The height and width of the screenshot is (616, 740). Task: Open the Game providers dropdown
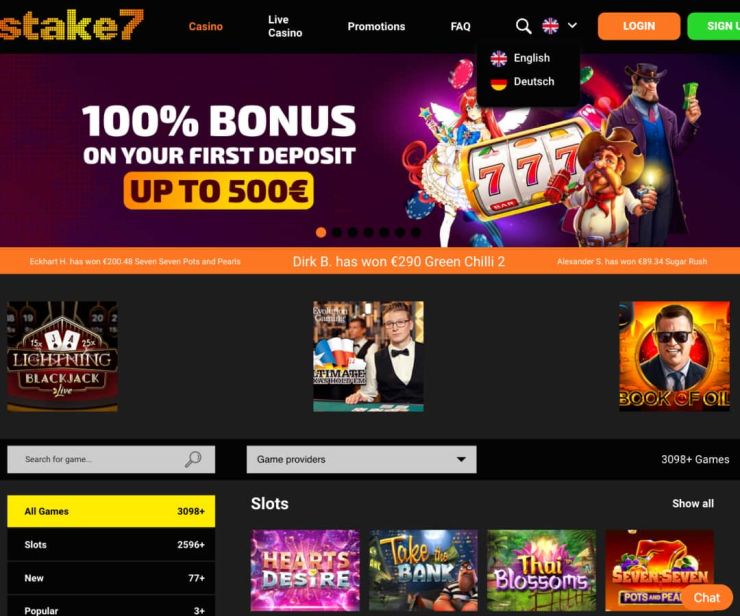point(362,459)
